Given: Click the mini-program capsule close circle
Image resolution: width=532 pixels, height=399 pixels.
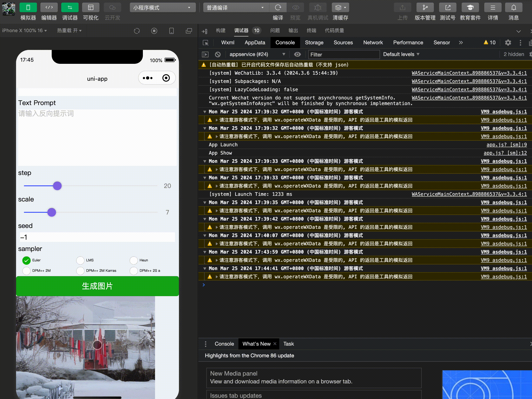Looking at the screenshot, I should (x=166, y=78).
